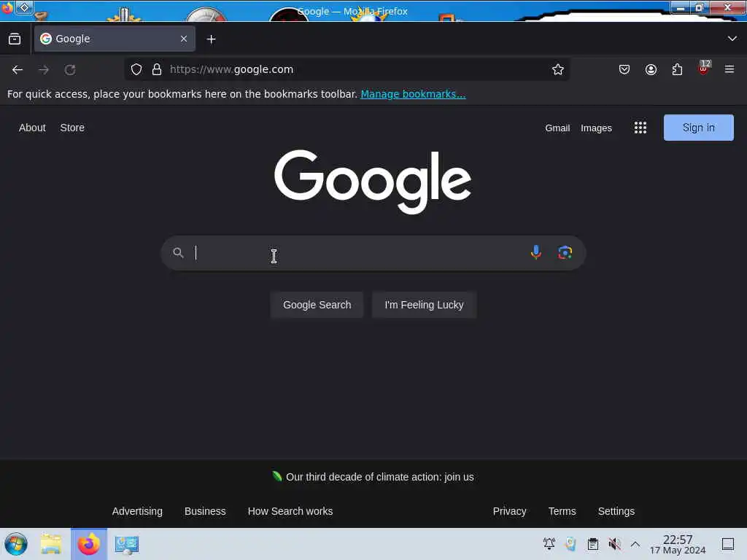Toggle muted volume tray icon
Image resolution: width=747 pixels, height=560 pixels.
tap(614, 543)
